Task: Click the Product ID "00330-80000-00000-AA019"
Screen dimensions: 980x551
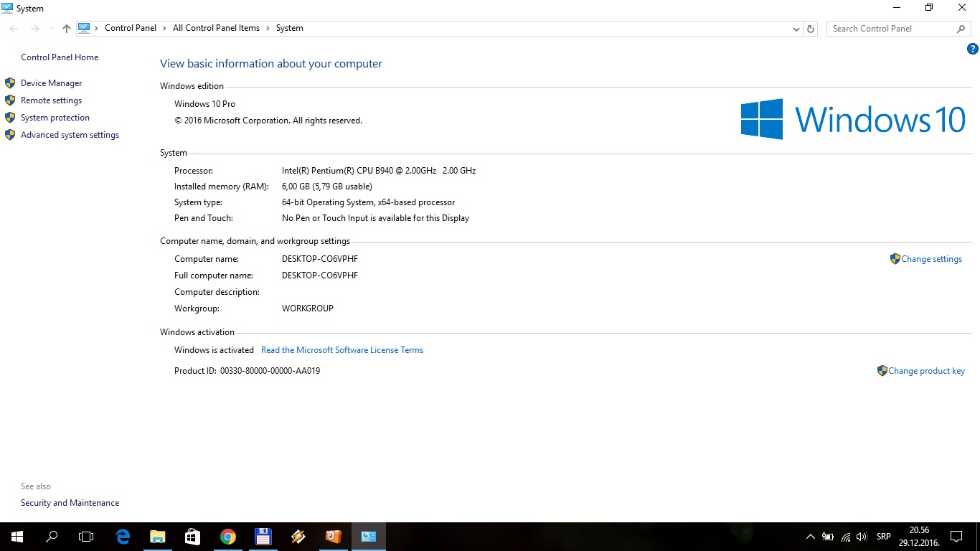Action: 270,371
